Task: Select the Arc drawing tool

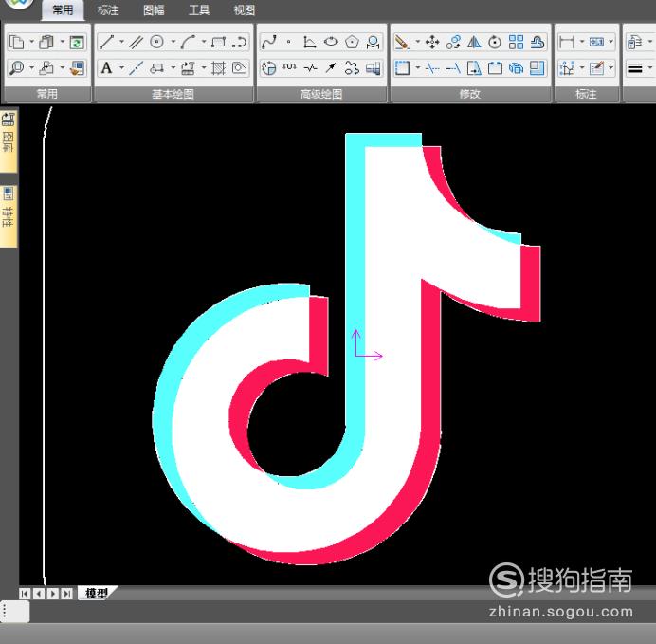Action: point(189,42)
